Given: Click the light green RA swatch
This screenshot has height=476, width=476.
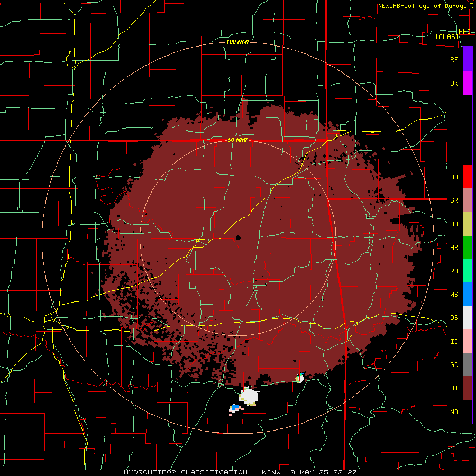Looking at the screenshot, I should point(467,271).
